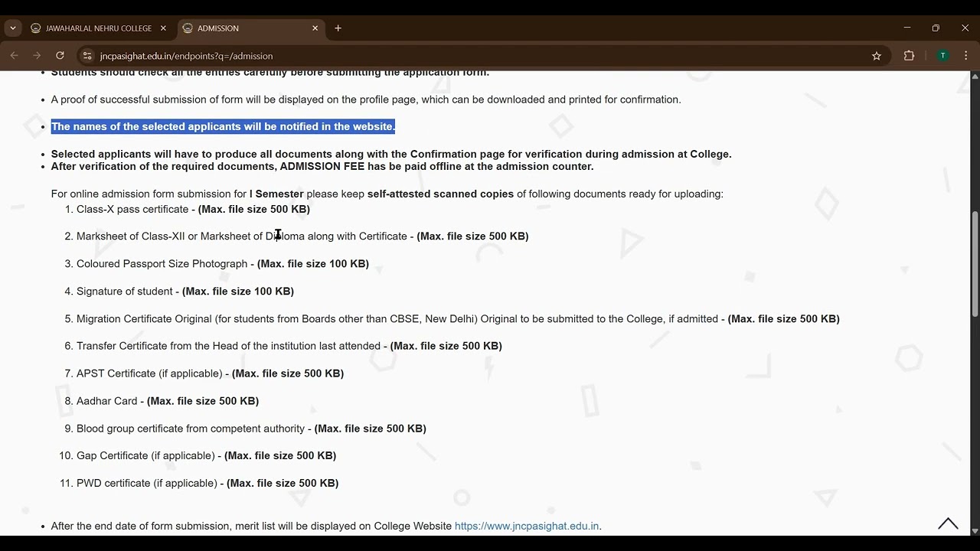Click 'Transfer Certificate from the Head' item

[x=289, y=347]
